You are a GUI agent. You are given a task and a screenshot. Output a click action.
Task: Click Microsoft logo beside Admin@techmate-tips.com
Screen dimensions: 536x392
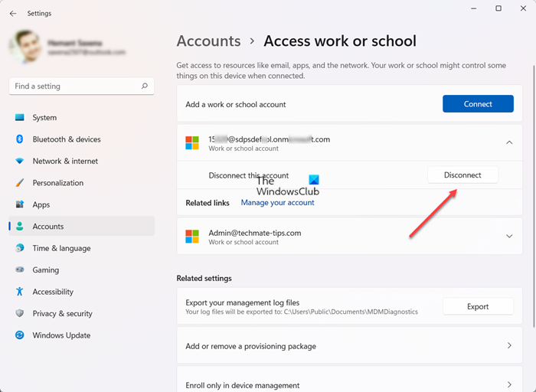tap(192, 237)
